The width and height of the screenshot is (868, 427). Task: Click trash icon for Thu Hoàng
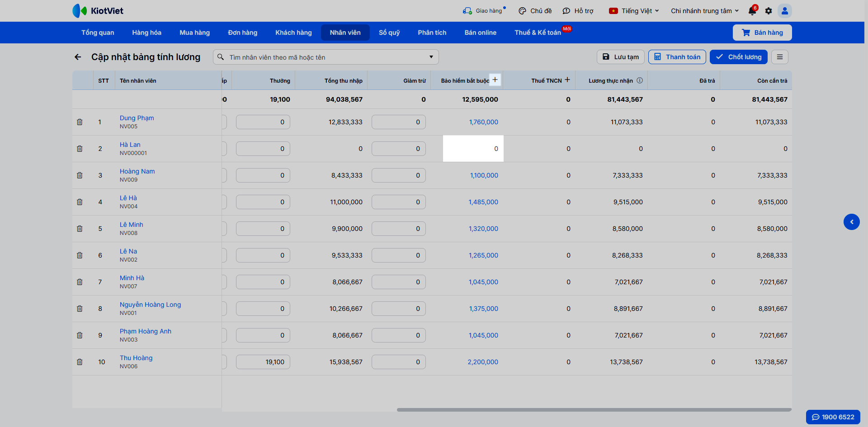80,362
